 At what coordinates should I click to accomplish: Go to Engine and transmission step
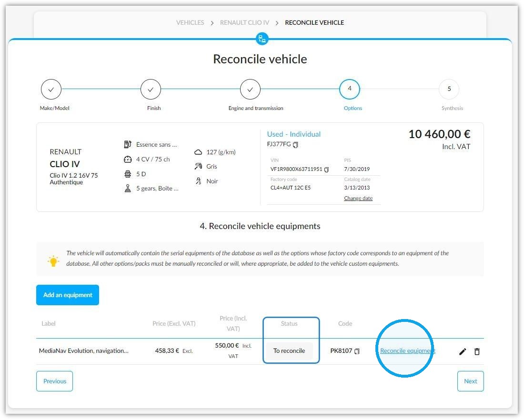pyautogui.click(x=250, y=89)
